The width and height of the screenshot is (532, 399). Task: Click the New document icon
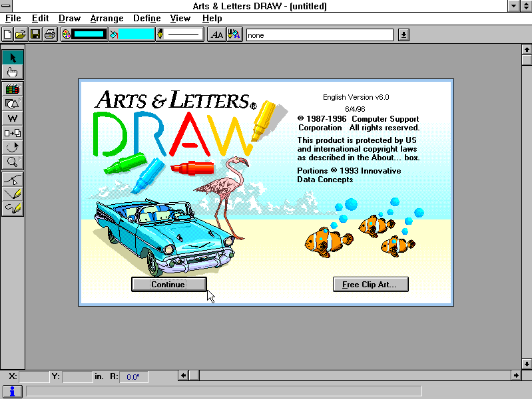tap(7, 35)
